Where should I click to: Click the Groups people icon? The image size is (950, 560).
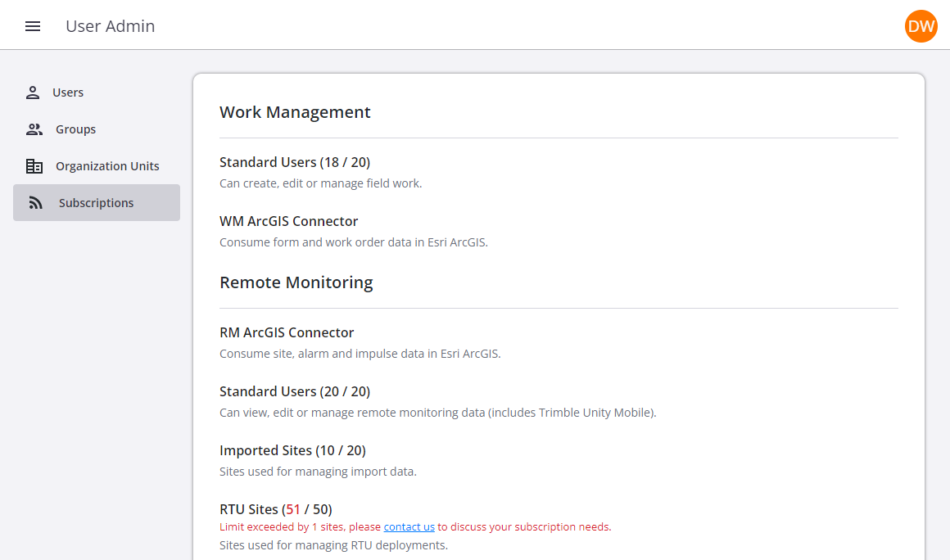pyautogui.click(x=34, y=129)
